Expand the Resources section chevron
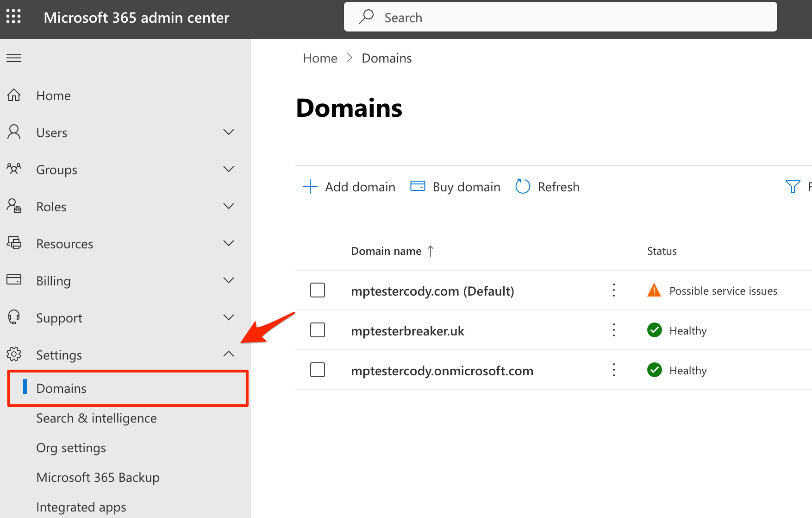The image size is (812, 518). point(229,243)
